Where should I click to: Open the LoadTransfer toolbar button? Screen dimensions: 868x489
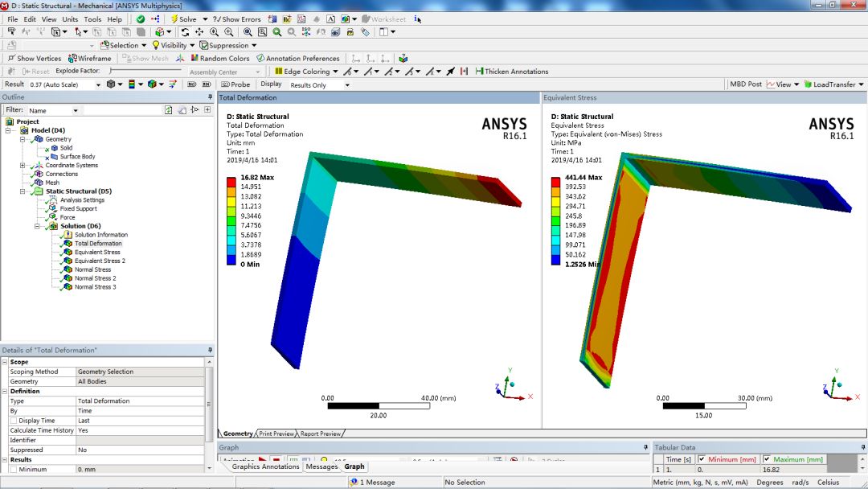click(833, 84)
